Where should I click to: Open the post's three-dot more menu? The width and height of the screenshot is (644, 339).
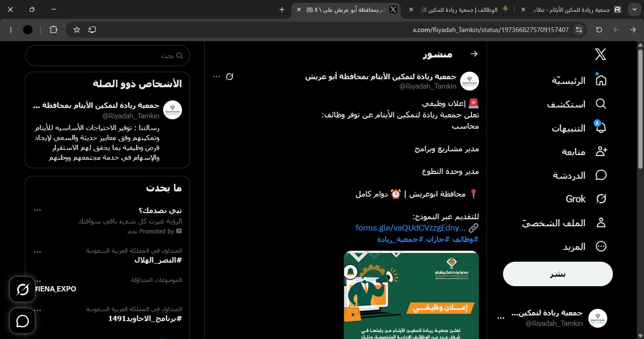[216, 76]
